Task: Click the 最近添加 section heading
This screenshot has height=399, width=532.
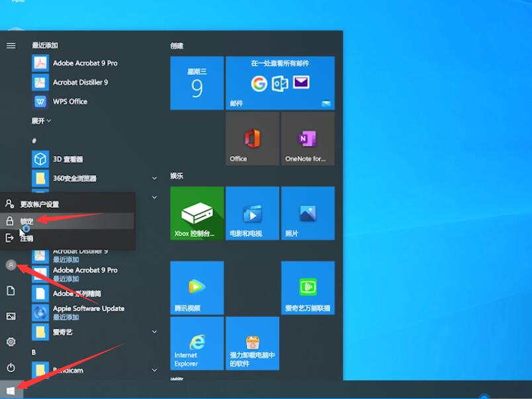Action: tap(45, 46)
